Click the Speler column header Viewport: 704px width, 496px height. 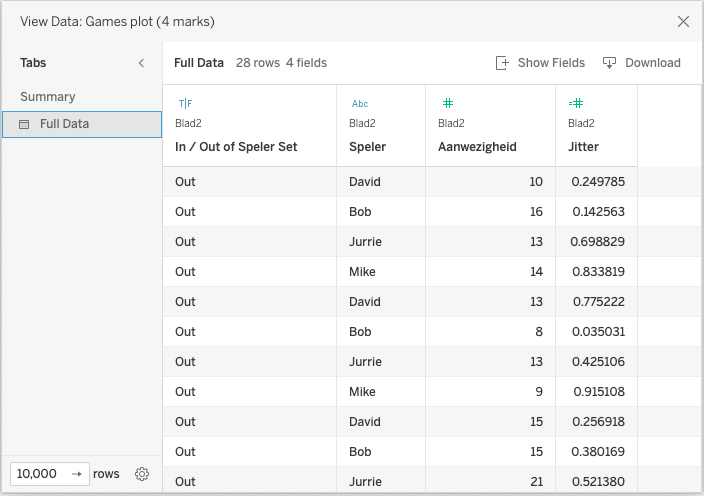367,147
